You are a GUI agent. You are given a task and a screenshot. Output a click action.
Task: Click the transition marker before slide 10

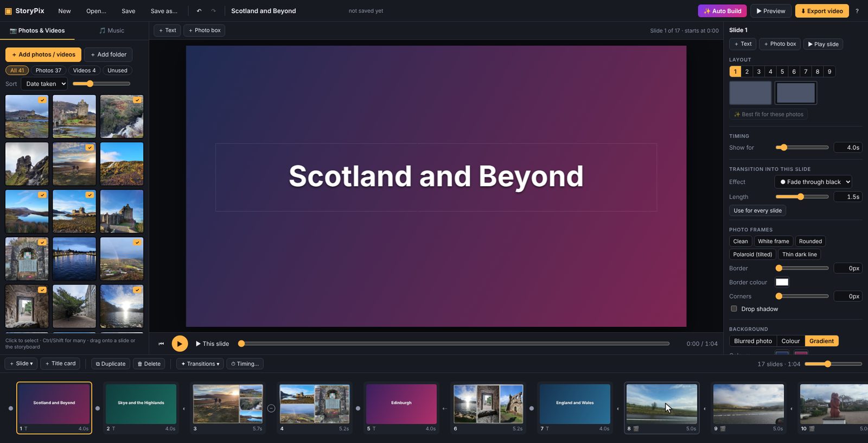(792, 408)
